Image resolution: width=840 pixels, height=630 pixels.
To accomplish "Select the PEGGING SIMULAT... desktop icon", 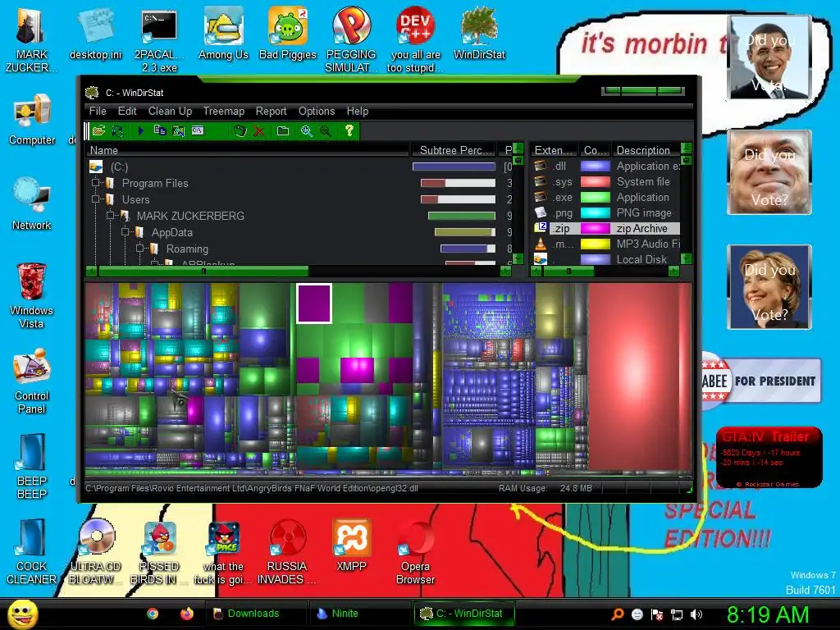I will (x=351, y=40).
